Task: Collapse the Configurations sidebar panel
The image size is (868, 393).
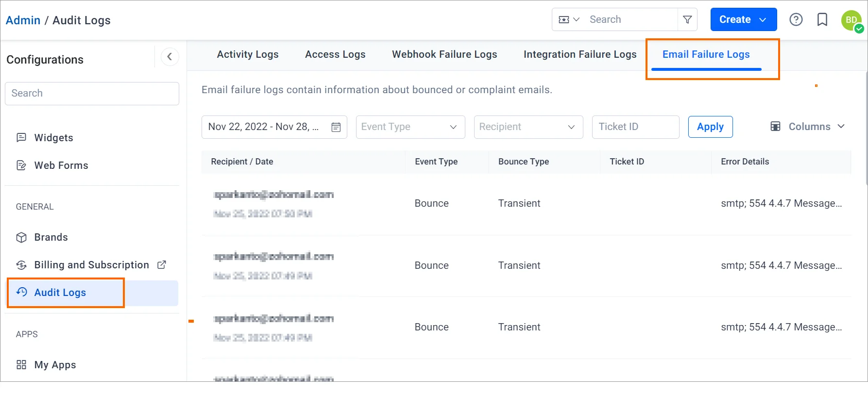Action: 170,57
